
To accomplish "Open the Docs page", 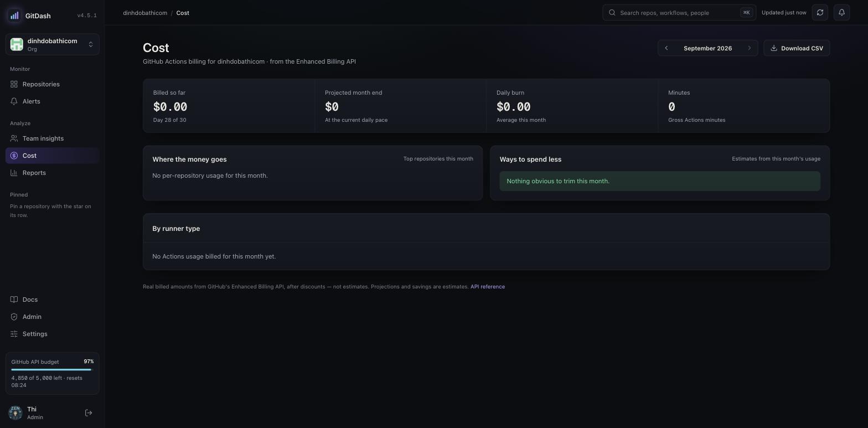I will (53, 300).
